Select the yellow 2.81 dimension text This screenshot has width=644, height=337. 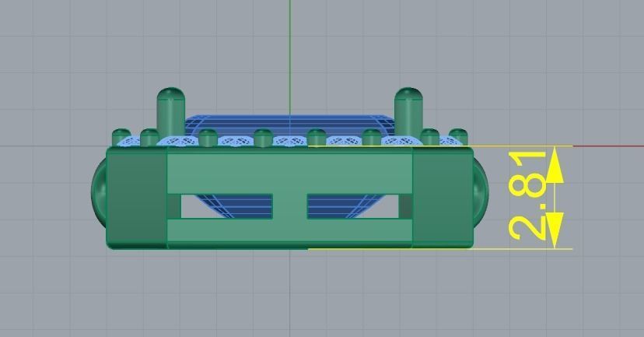(528, 195)
